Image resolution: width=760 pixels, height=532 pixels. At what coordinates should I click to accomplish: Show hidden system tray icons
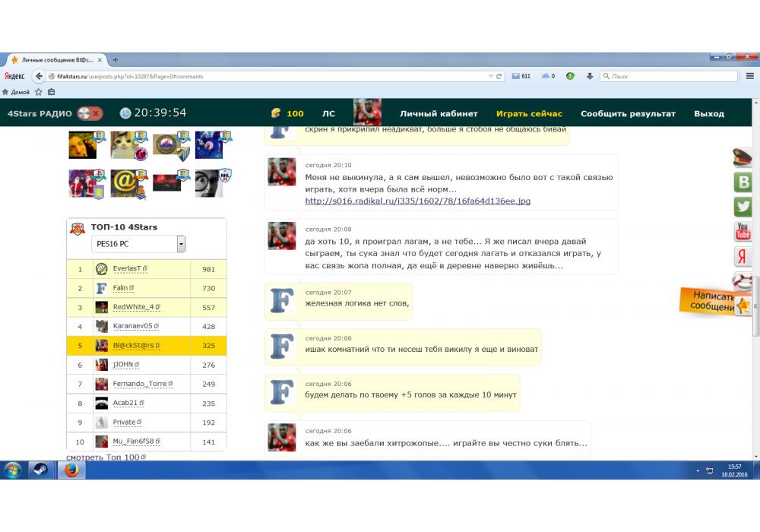coord(698,470)
